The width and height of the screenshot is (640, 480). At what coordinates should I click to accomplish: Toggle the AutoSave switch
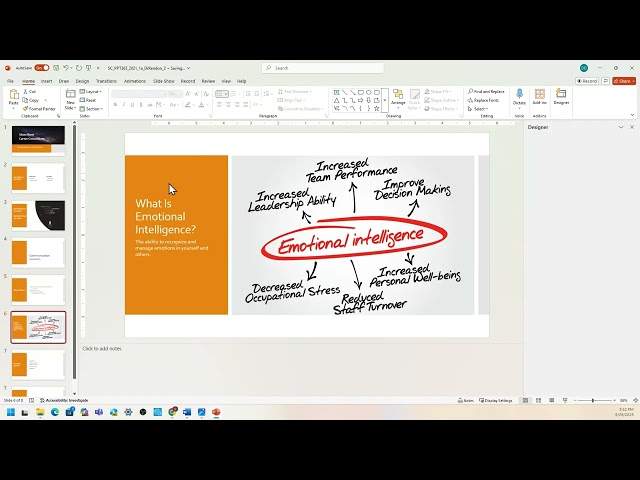click(x=42, y=68)
